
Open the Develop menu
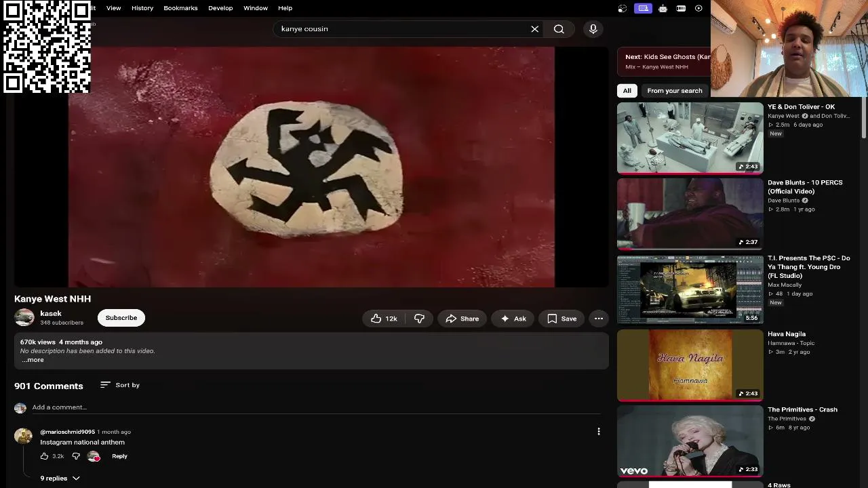(220, 8)
